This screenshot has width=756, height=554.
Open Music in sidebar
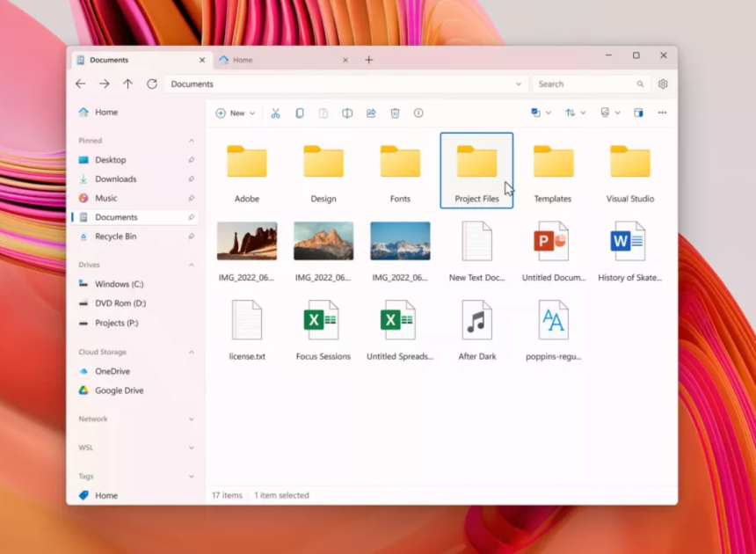click(135, 198)
